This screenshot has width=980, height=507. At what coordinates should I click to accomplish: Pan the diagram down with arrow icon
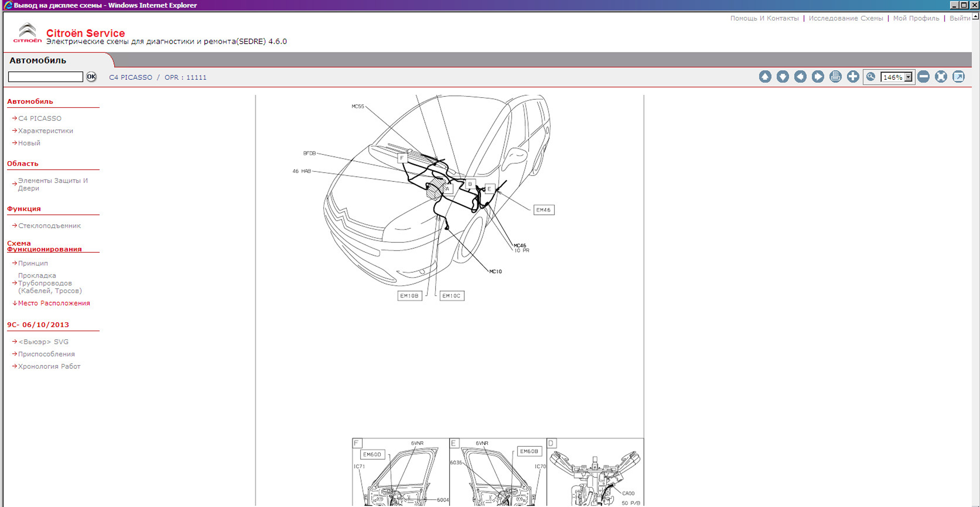tap(783, 77)
